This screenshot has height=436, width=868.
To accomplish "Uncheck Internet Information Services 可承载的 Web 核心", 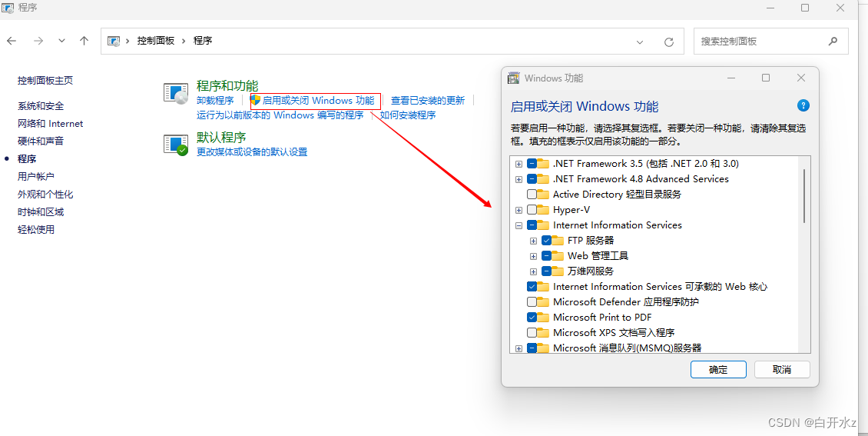I will 532,286.
